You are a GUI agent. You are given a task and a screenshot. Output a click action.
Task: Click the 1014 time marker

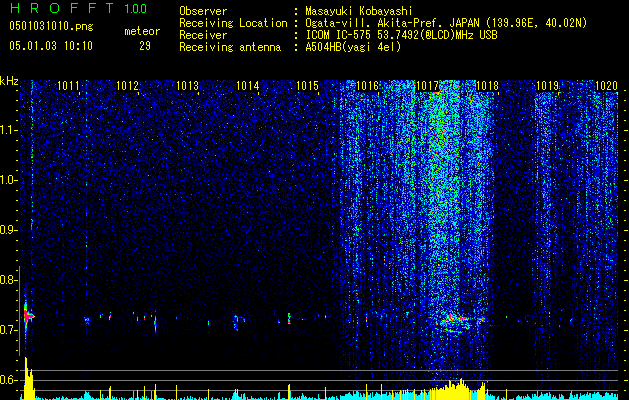(248, 85)
